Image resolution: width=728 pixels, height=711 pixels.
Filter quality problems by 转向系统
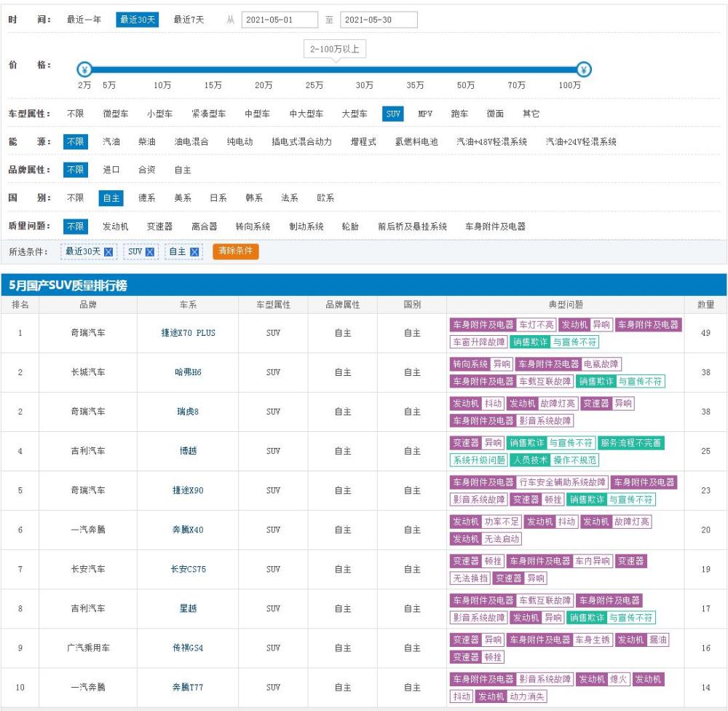coord(253,227)
